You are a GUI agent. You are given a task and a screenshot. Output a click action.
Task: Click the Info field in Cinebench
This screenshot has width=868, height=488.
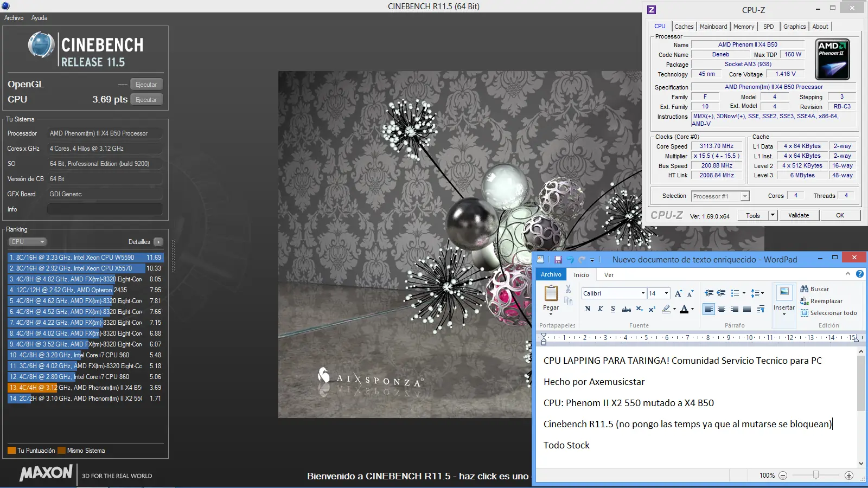(x=105, y=209)
